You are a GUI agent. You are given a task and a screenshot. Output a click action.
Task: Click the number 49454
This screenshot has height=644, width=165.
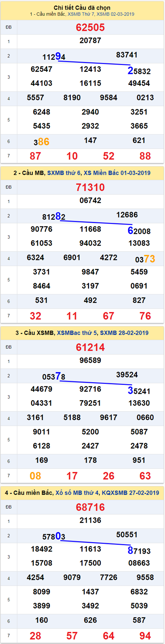coord(139,83)
